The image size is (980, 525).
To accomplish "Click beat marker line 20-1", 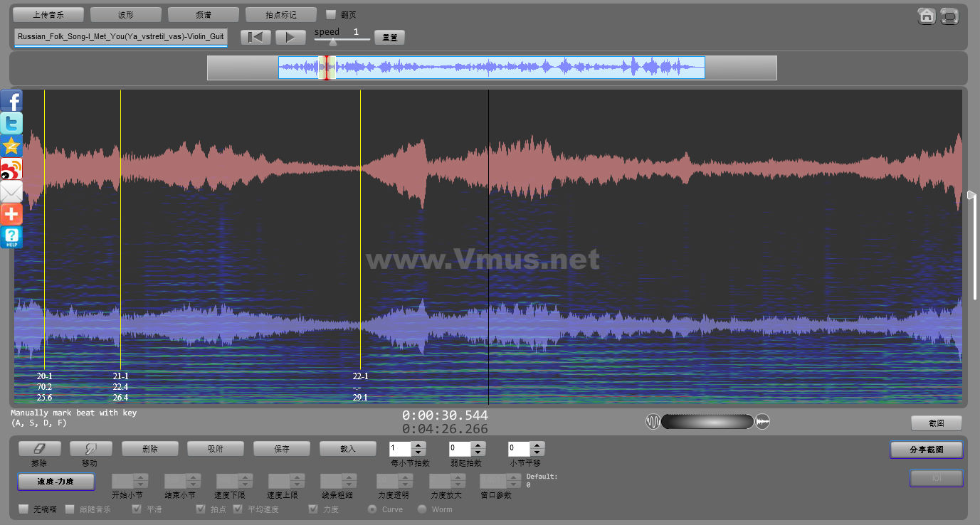I will 45,228.
